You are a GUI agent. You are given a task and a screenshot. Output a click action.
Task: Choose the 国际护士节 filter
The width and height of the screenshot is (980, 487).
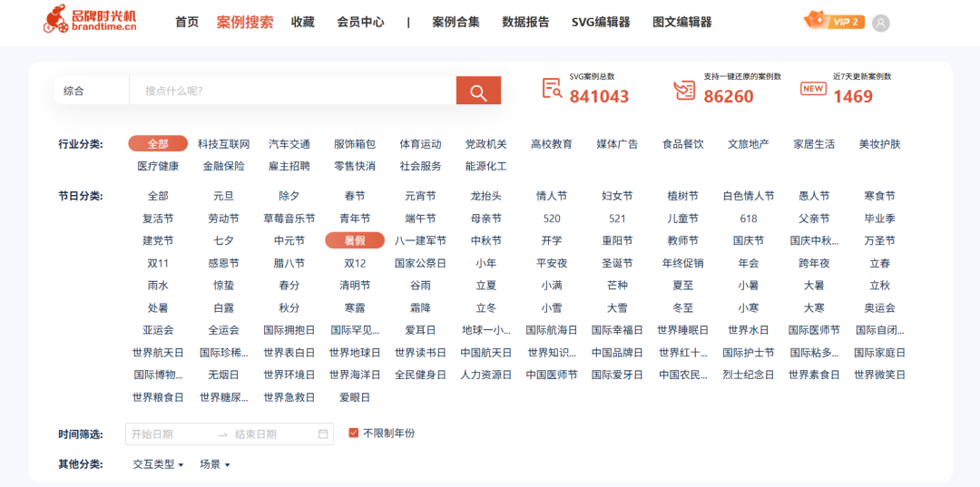(x=749, y=352)
